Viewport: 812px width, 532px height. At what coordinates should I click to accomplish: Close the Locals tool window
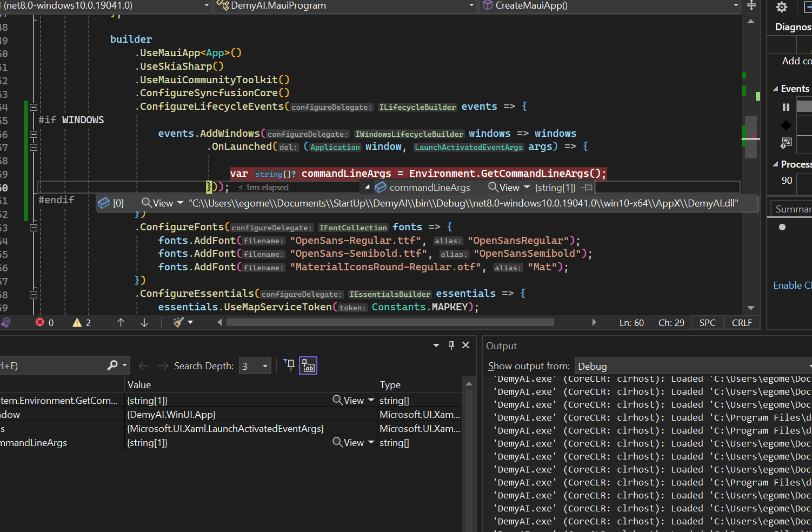465,345
